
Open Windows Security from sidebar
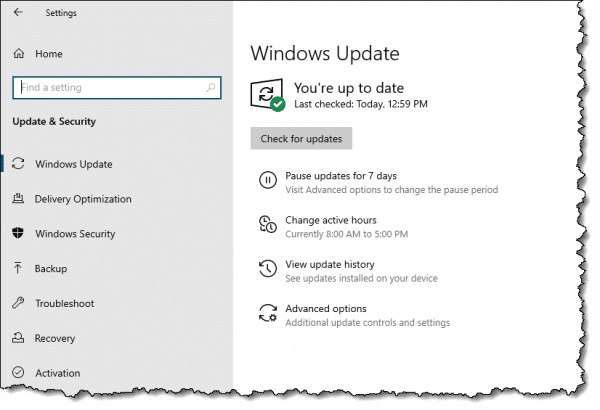pos(75,234)
